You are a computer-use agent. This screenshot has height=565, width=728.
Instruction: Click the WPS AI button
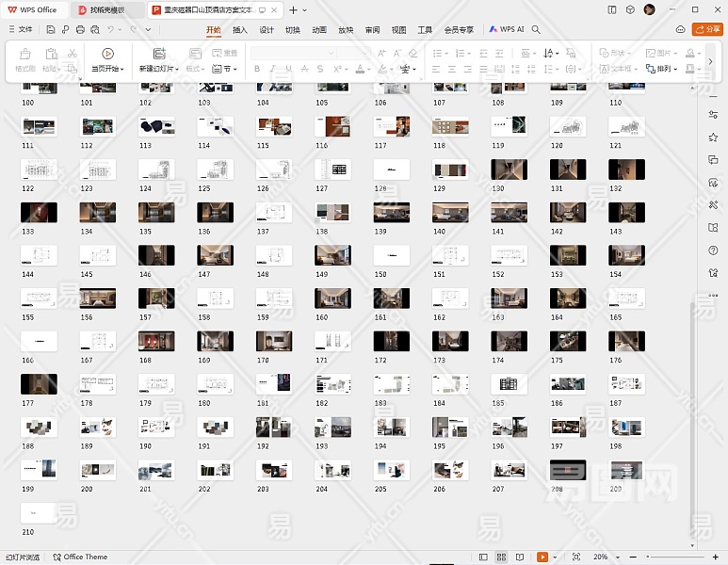point(507,29)
